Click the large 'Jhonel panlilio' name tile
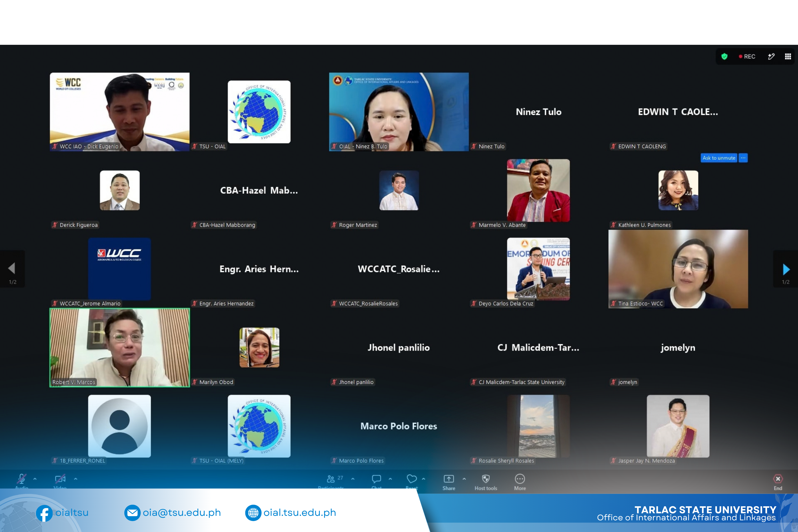The height and width of the screenshot is (532, 798). 399,347
